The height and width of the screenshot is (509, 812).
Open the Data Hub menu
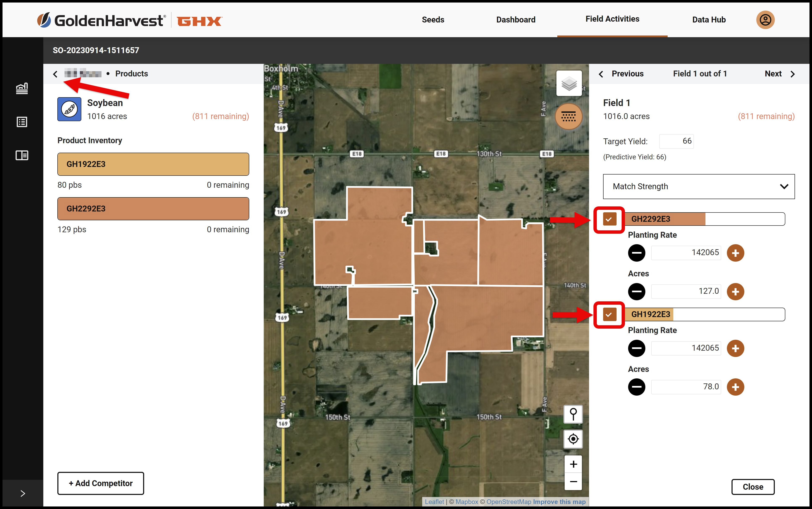(x=709, y=20)
